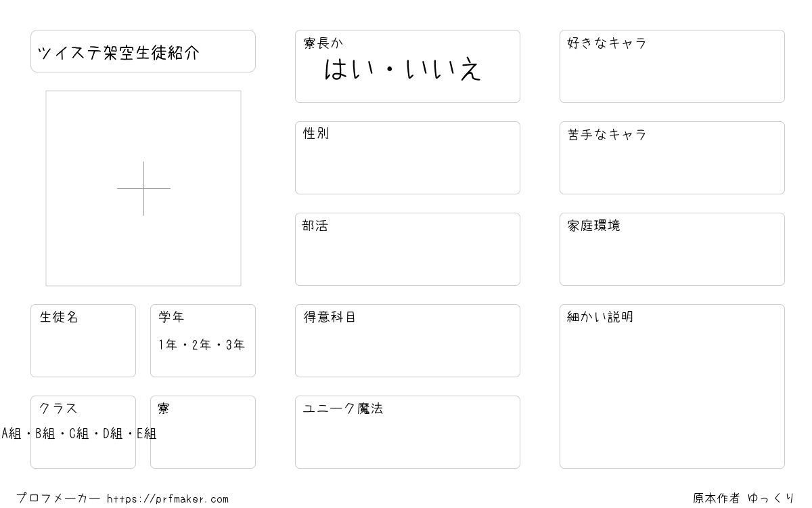Click the 得意科目 field

point(407,341)
